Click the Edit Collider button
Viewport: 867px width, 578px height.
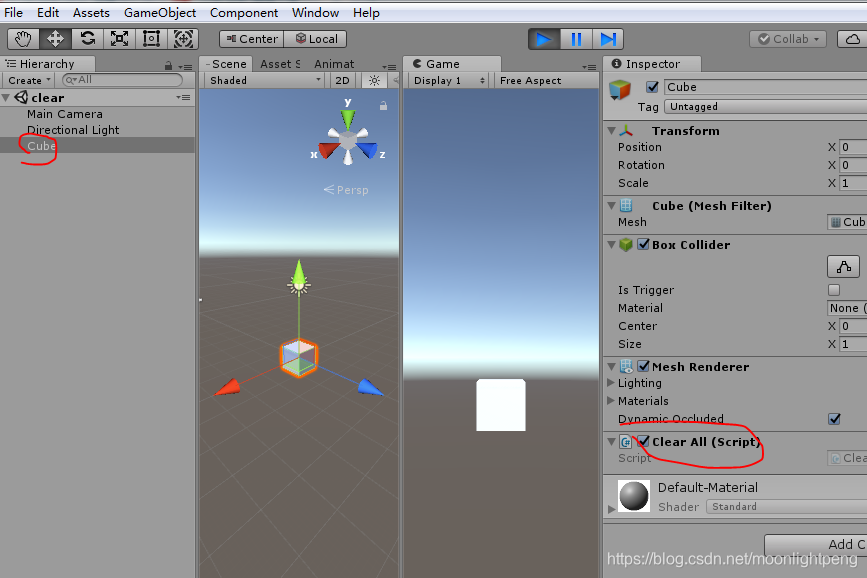tap(843, 267)
